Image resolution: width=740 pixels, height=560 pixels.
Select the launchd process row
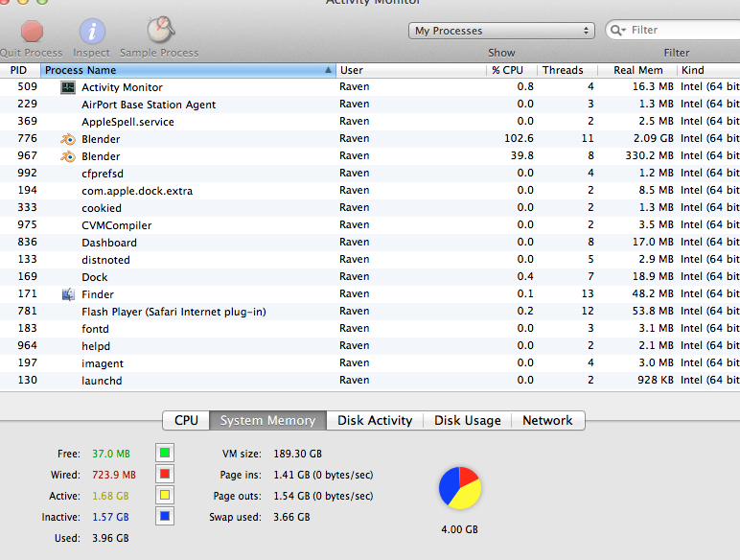(370, 381)
